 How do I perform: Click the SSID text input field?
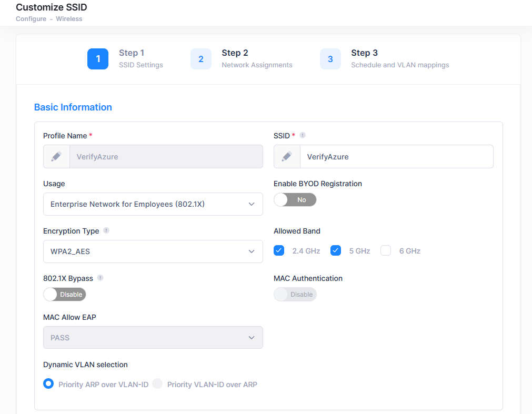click(396, 157)
